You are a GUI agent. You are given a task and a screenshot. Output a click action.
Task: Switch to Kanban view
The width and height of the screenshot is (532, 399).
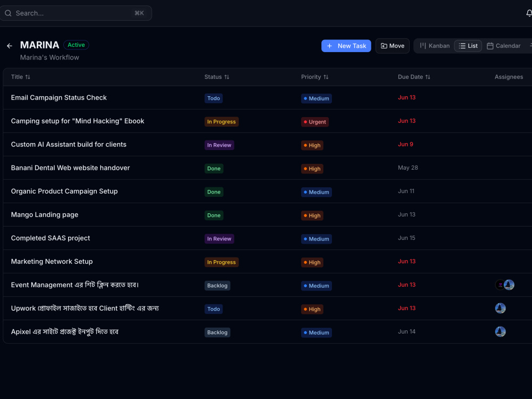click(x=435, y=46)
